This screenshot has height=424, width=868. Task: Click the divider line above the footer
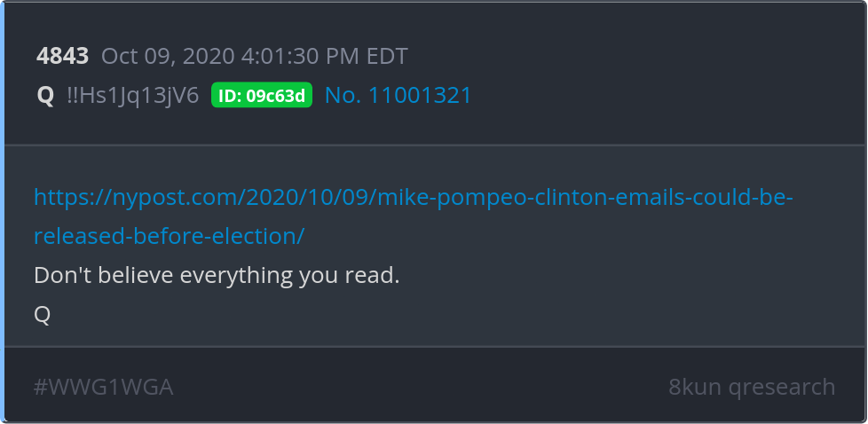[435, 347]
